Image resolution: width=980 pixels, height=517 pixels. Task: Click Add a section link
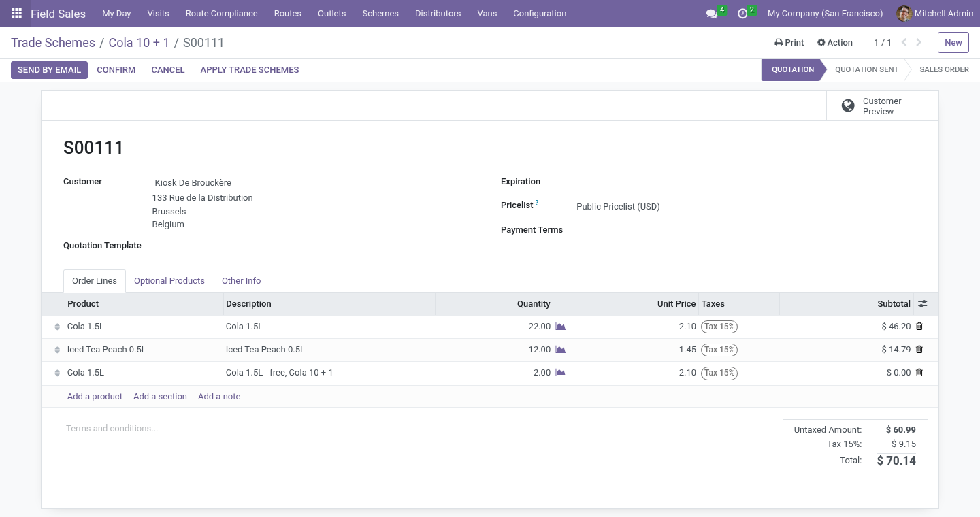pos(160,397)
